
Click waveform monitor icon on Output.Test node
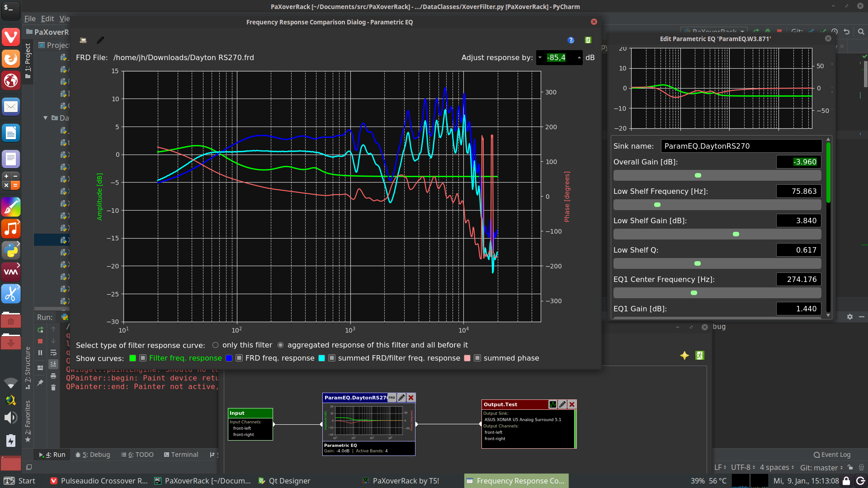[552, 404]
